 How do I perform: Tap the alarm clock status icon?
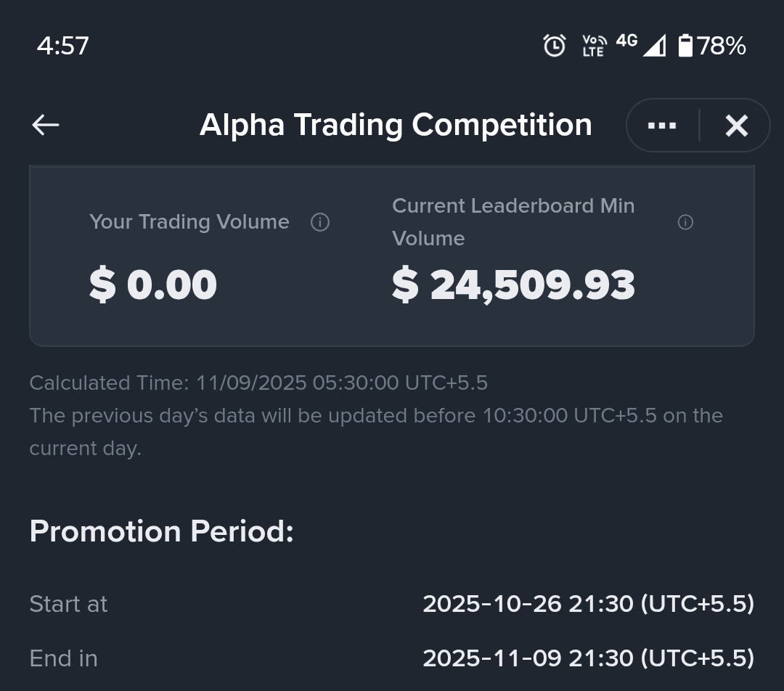point(555,46)
